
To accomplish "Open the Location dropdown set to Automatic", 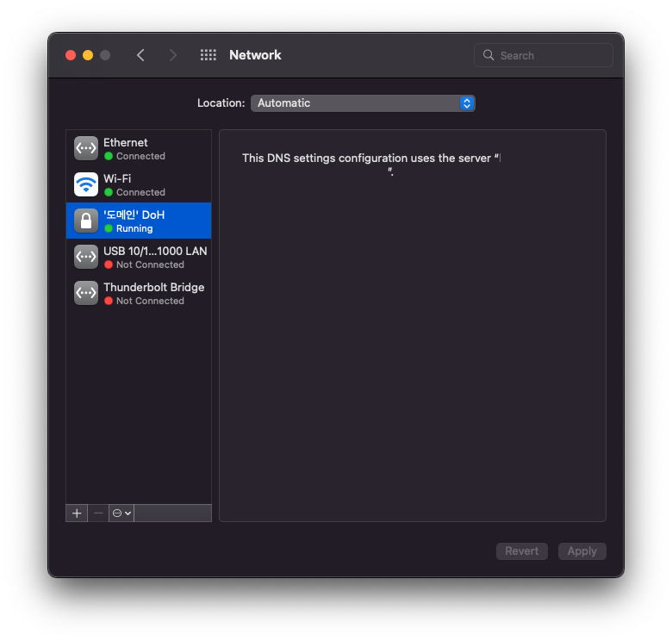I will coord(363,103).
